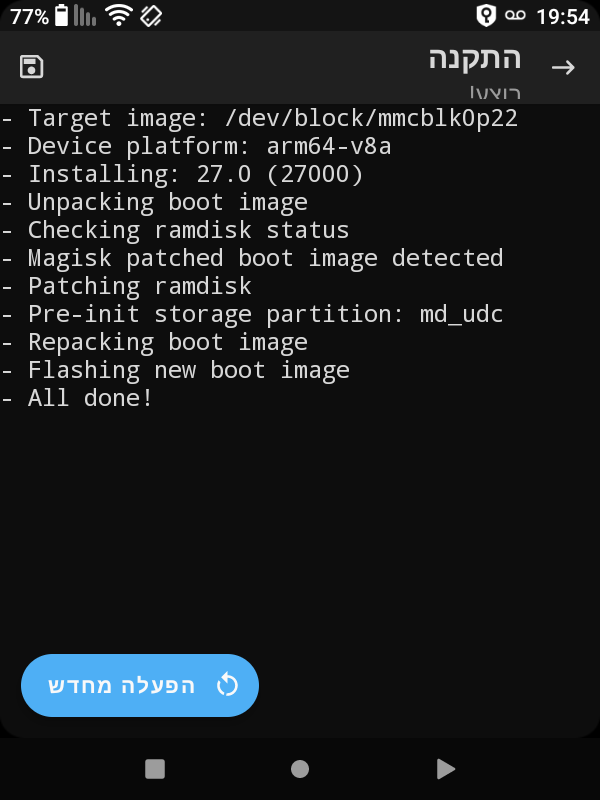Tap the clock showing 19:54
Image resolution: width=600 pixels, height=800 pixels.
pos(564,16)
